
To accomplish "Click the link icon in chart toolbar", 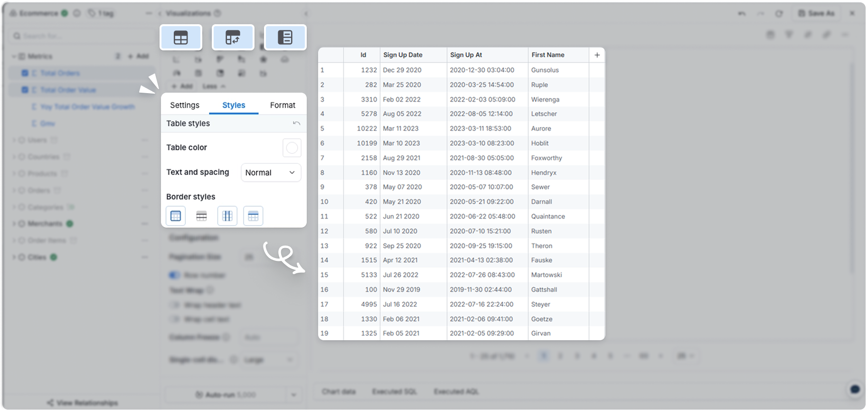I will [827, 35].
